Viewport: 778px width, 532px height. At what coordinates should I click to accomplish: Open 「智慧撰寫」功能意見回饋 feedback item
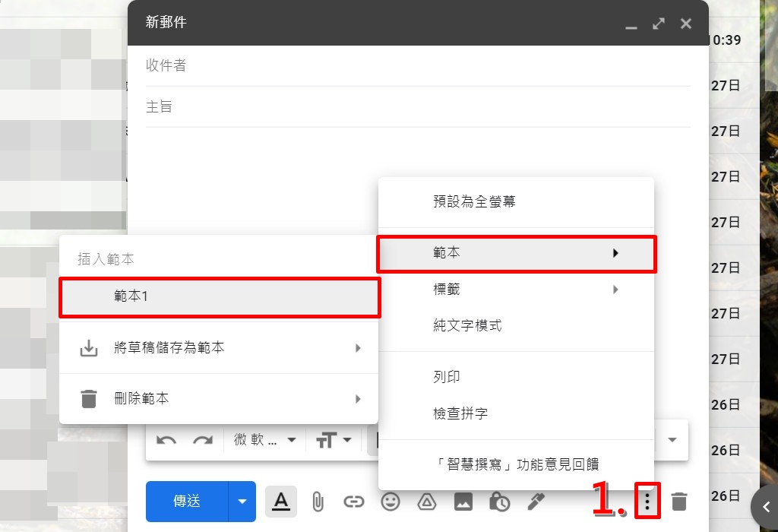516,464
